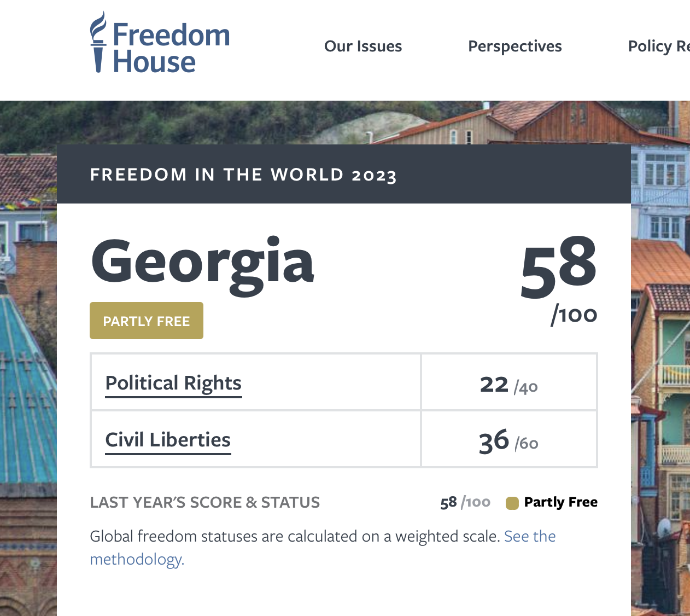690x616 pixels.
Task: Click the Freedom in the World 2023 banner
Action: (x=243, y=175)
